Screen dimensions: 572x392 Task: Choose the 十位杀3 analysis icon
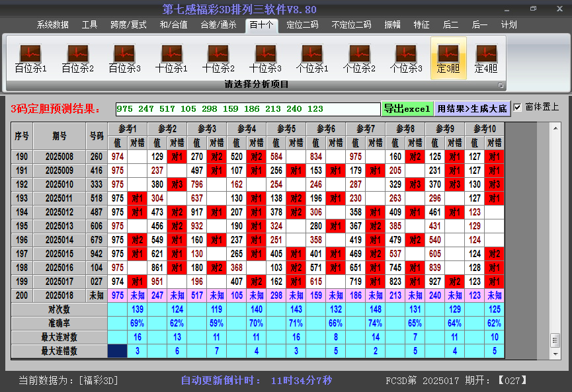click(265, 58)
